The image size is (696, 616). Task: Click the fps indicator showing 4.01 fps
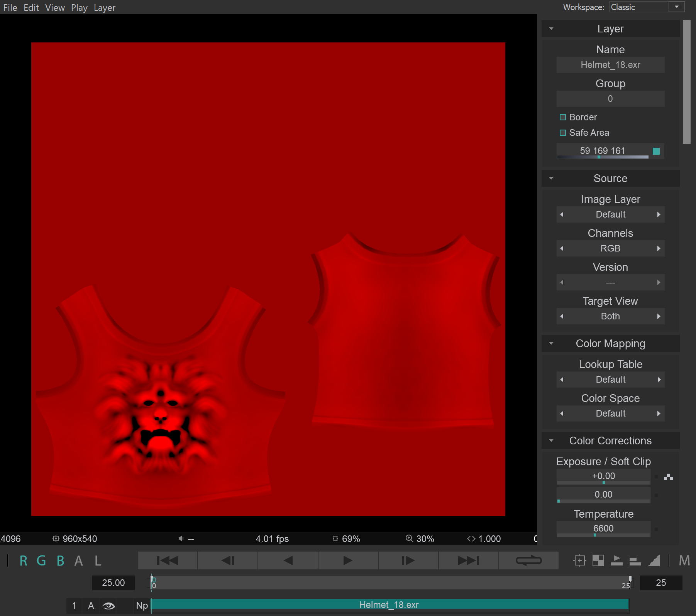[272, 538]
